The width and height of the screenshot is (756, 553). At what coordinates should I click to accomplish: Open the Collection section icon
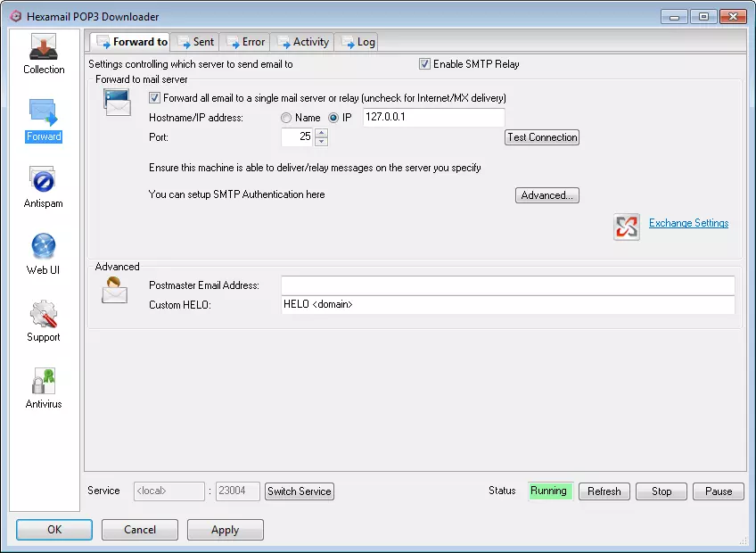43,47
